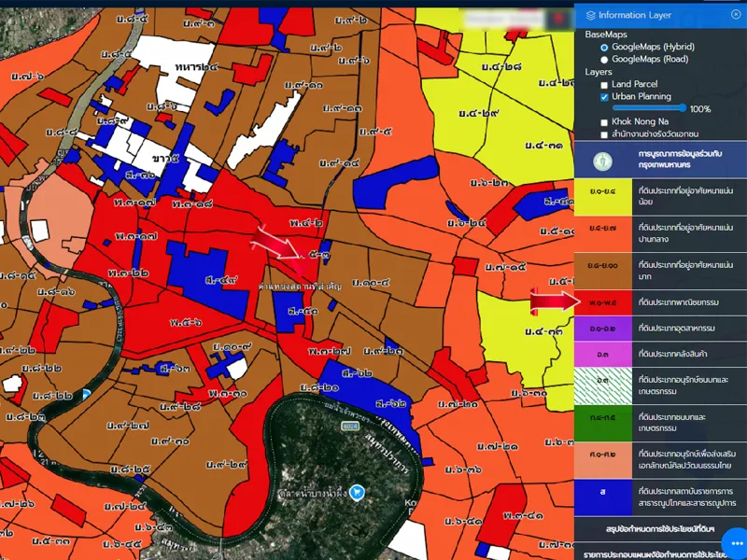The image size is (747, 560).
Task: Click the red พ.๑-พ.๕ commercial legend swatch
Action: (x=602, y=302)
